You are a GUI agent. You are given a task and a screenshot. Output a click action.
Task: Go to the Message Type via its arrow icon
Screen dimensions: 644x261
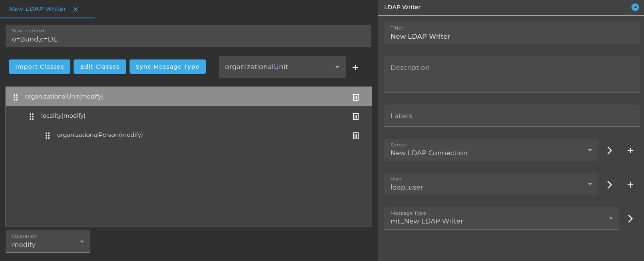pyautogui.click(x=630, y=219)
